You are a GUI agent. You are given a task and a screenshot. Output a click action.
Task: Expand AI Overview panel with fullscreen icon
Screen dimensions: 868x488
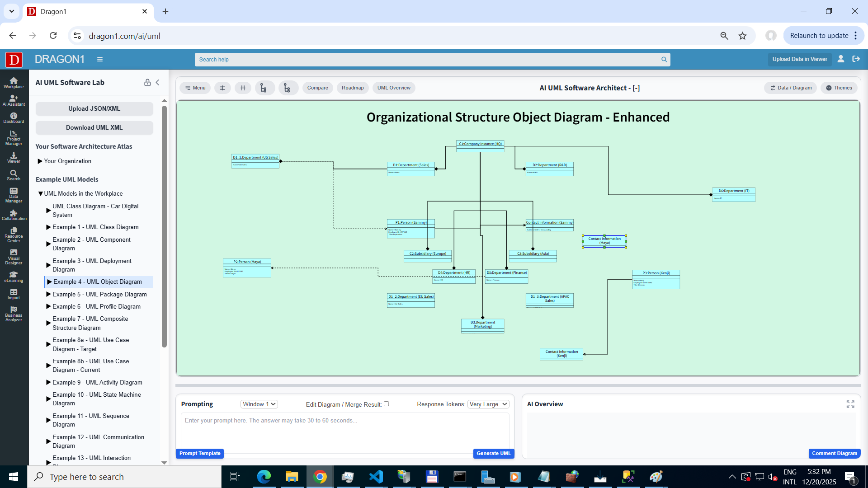click(850, 404)
